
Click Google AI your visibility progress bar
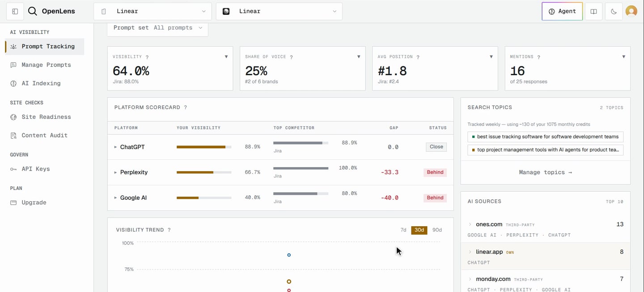pos(204,198)
